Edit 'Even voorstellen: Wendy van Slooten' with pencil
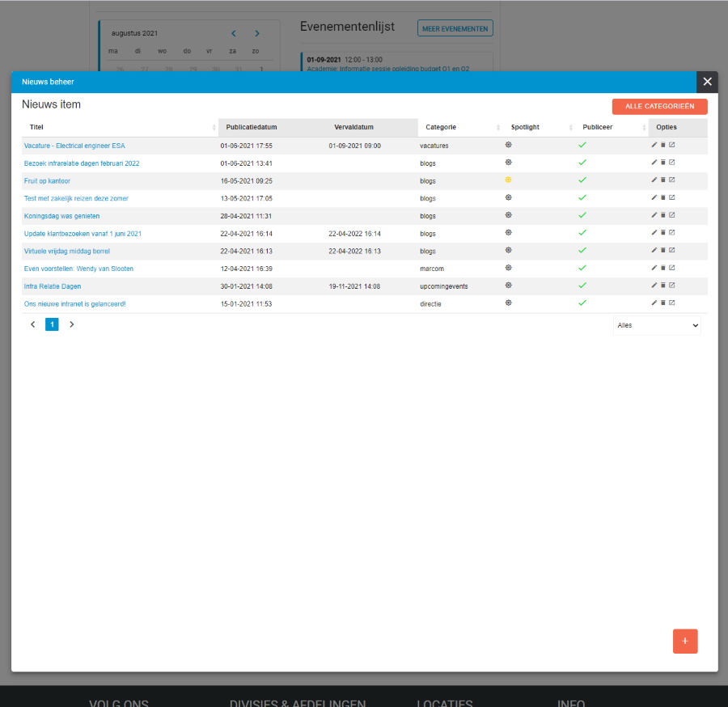This screenshot has width=728, height=707. pos(654,268)
